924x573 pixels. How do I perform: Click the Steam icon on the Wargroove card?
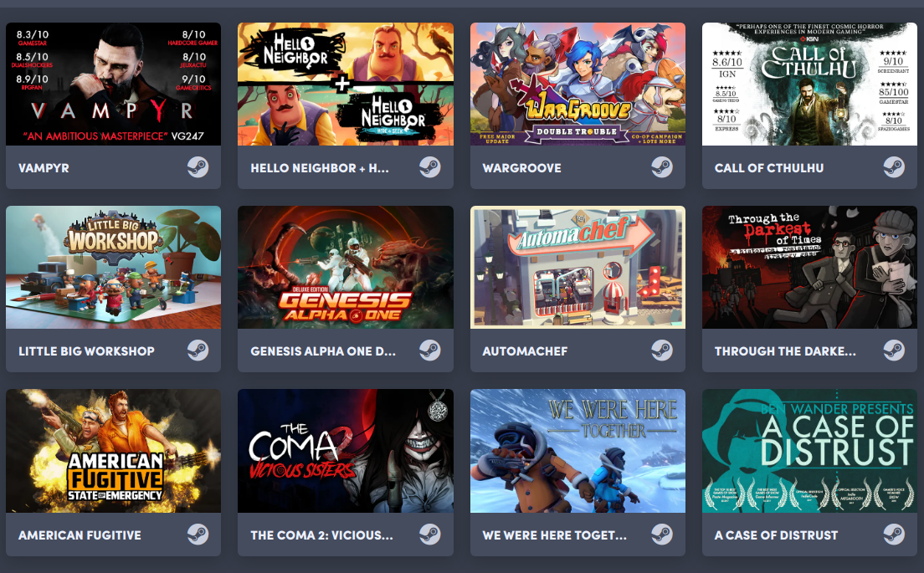click(662, 168)
